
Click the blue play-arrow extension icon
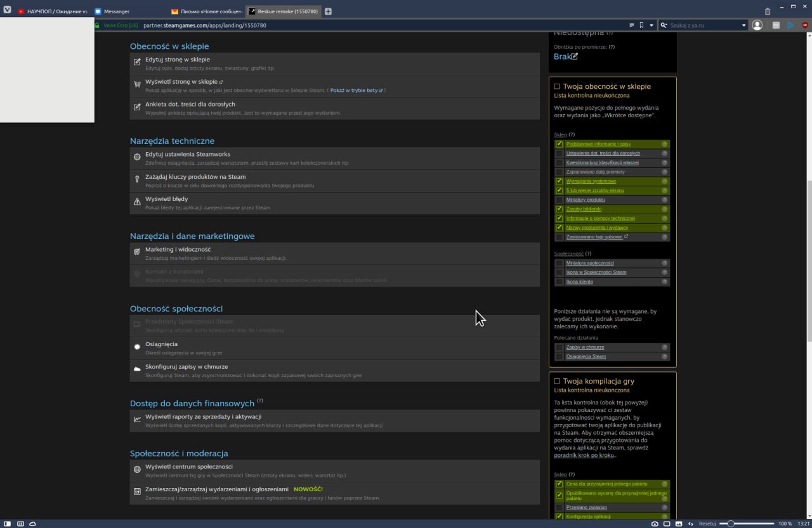pos(790,25)
